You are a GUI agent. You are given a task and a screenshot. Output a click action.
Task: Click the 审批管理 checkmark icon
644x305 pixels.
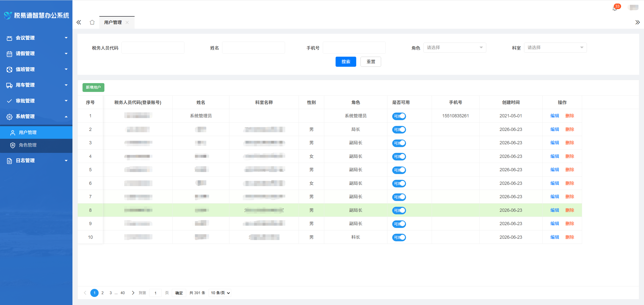click(9, 101)
